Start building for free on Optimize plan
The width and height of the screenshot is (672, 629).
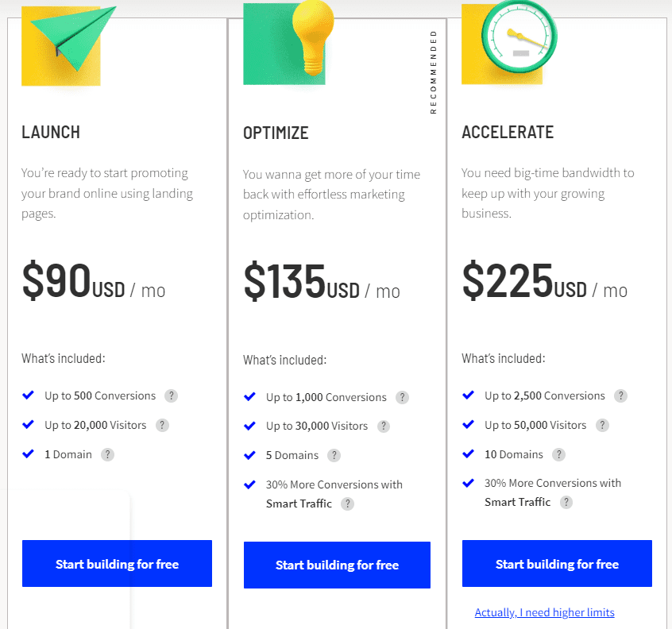(337, 565)
